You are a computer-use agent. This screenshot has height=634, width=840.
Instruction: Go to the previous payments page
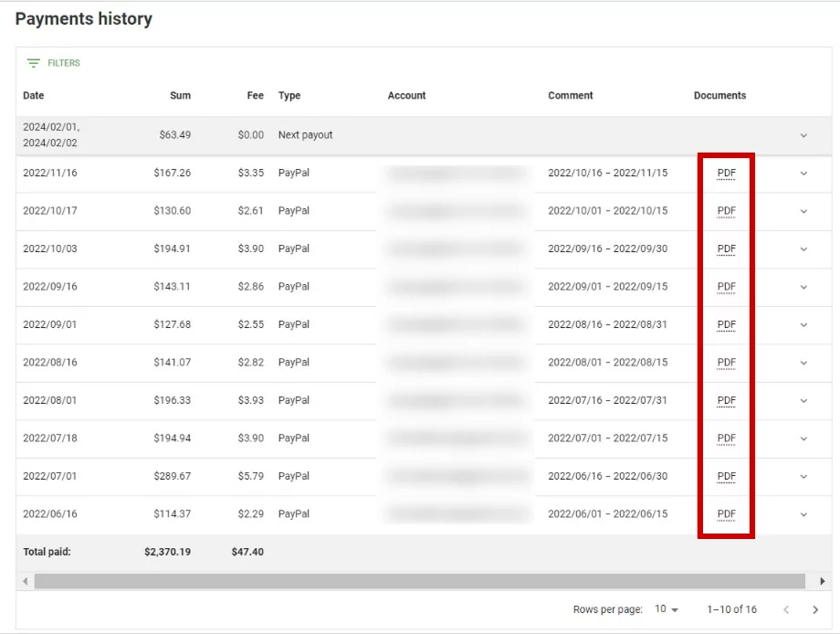click(x=786, y=609)
